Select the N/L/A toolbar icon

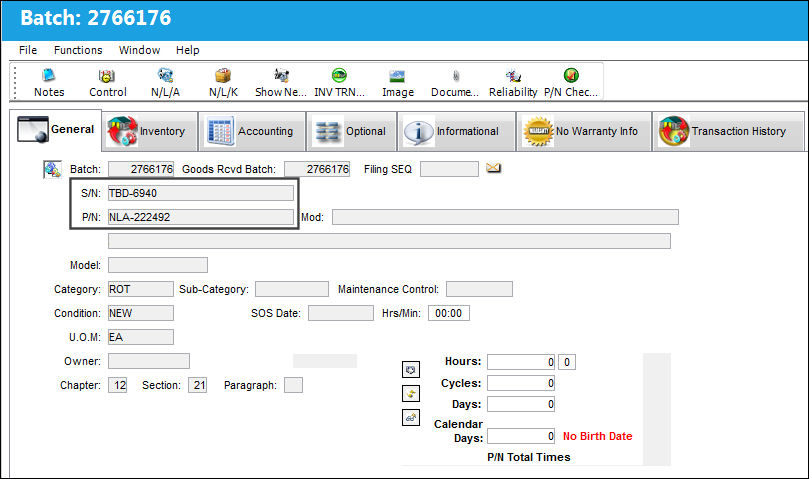coord(165,76)
